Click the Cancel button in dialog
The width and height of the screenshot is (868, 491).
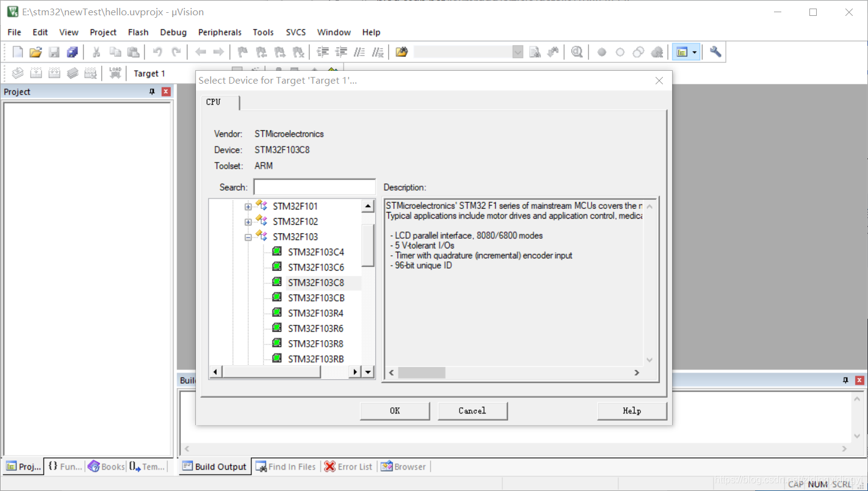[472, 411]
